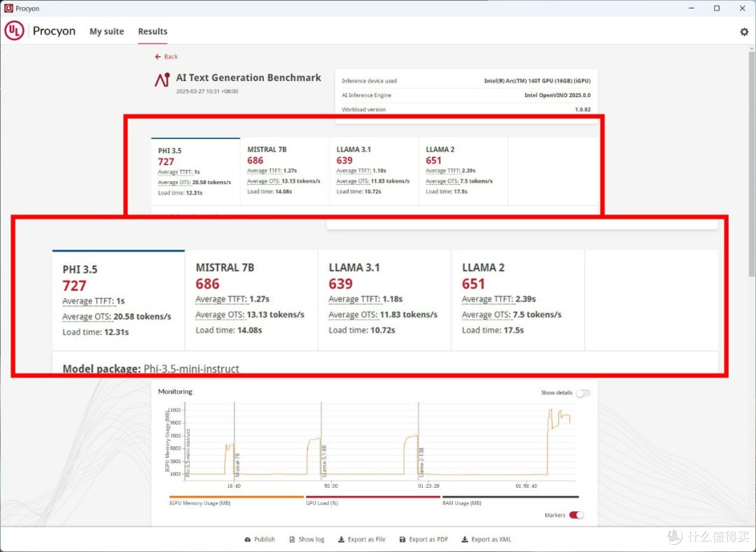756x552 pixels.
Task: Export results as File
Action: click(x=361, y=539)
